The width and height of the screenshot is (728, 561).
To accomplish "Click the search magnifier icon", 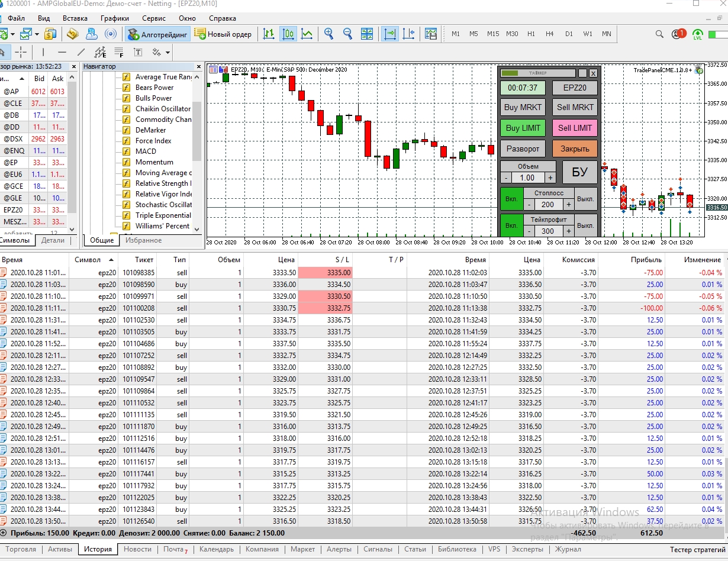I will [x=659, y=34].
